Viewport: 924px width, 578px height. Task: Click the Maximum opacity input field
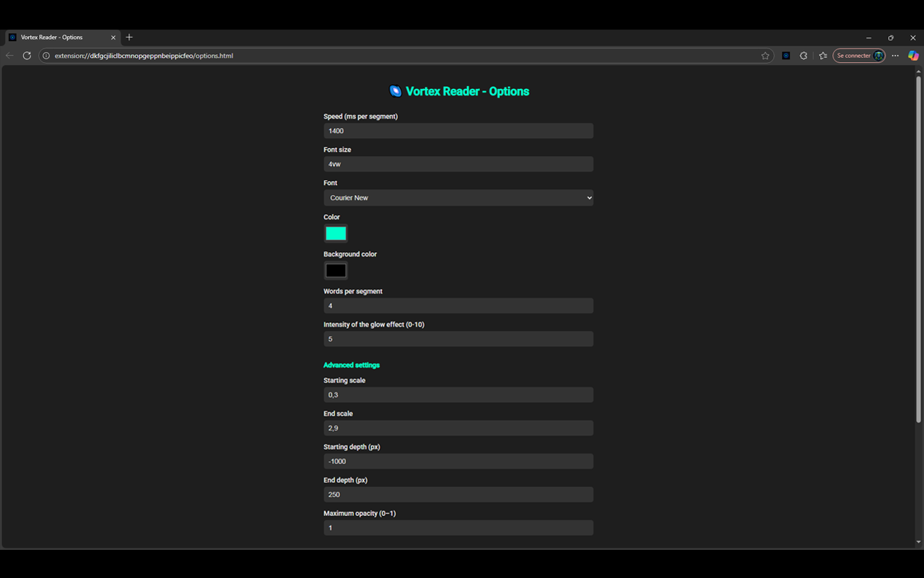(x=458, y=527)
